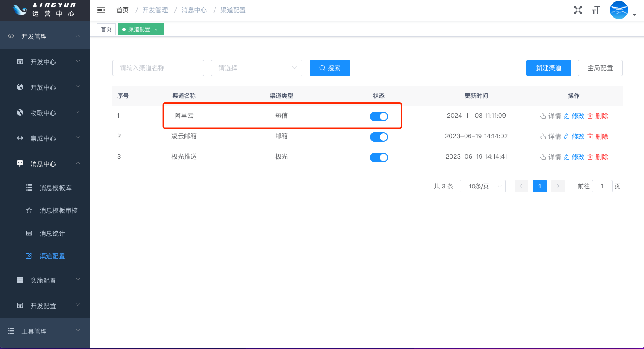644x349 pixels.
Task: Click the table icon beside 开发配置
Action: [20, 305]
